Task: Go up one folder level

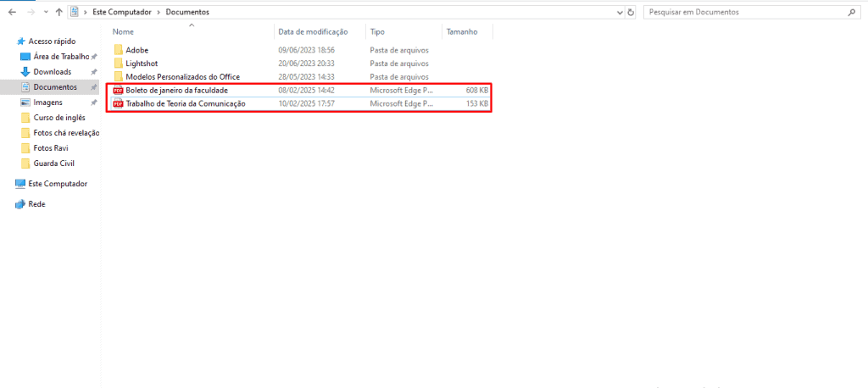Action: [58, 12]
